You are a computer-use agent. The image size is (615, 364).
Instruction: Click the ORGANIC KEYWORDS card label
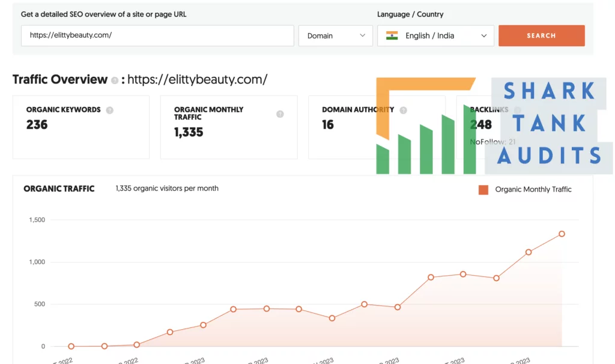[64, 110]
